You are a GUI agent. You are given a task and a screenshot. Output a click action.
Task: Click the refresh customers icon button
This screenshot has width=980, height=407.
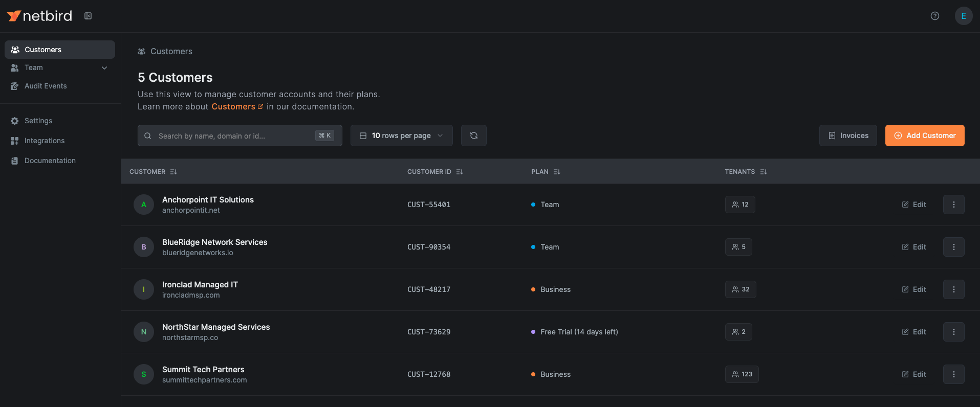[x=474, y=135]
